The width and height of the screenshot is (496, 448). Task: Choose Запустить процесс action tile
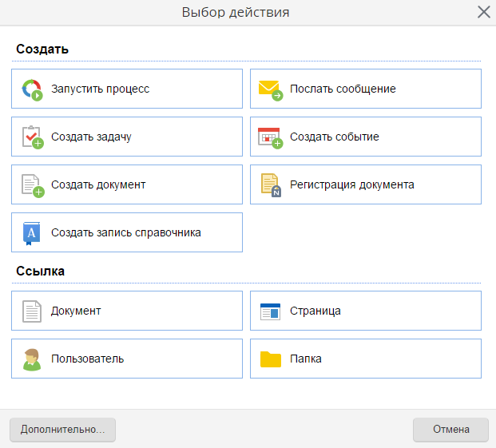coord(127,89)
